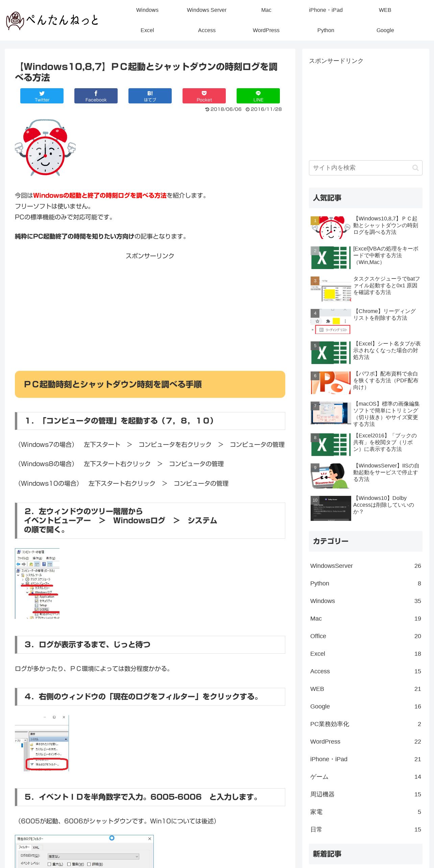Open [Excel]VBAの処理をキーボードで中断 article
This screenshot has width=434, height=868.
click(366, 258)
